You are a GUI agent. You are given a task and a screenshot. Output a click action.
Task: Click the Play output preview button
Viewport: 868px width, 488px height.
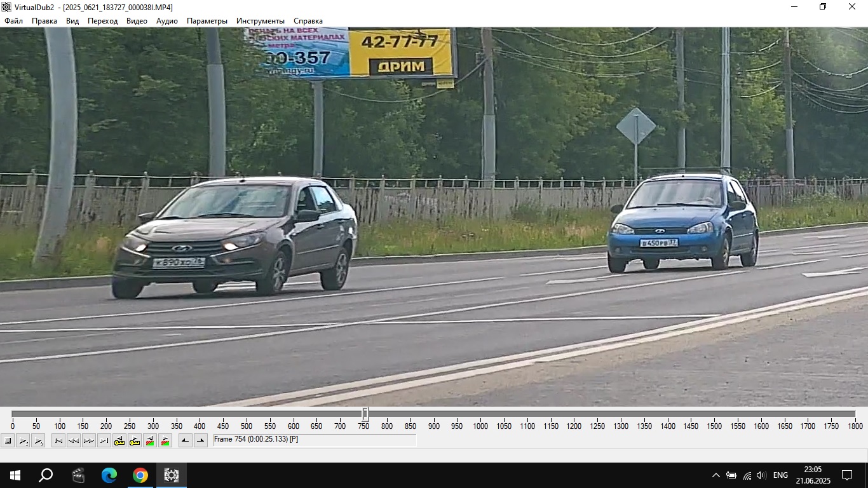pos(38,440)
